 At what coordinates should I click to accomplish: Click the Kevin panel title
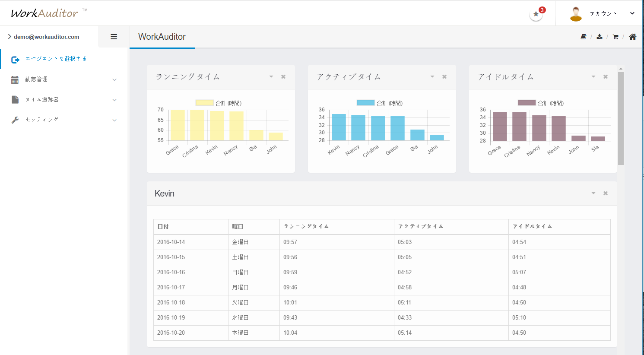coord(165,193)
